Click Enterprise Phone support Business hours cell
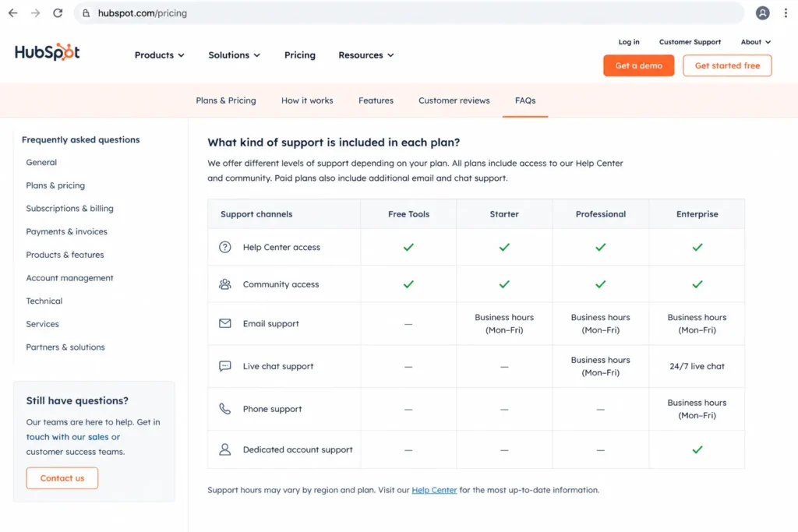Viewport: 798px width, 532px height. tap(697, 409)
